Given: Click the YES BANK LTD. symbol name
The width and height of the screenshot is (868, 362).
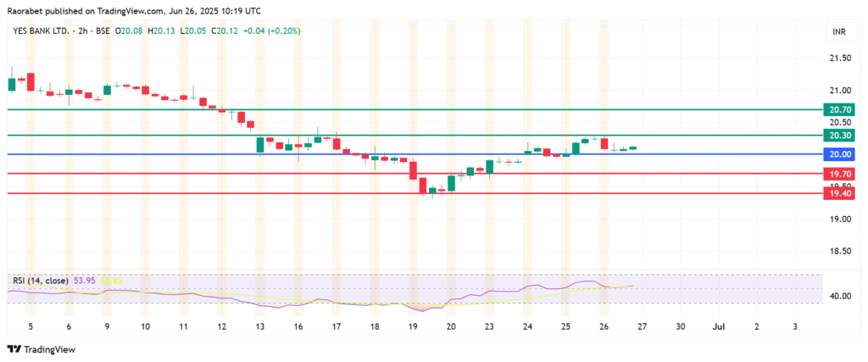Looking at the screenshot, I should point(38,31).
